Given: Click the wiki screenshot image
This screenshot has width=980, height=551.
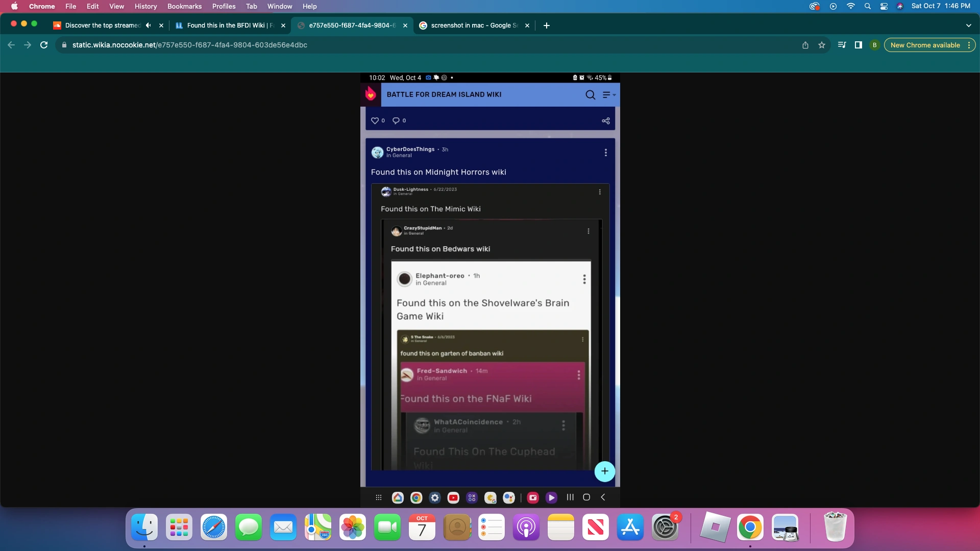Looking at the screenshot, I should pyautogui.click(x=490, y=286).
